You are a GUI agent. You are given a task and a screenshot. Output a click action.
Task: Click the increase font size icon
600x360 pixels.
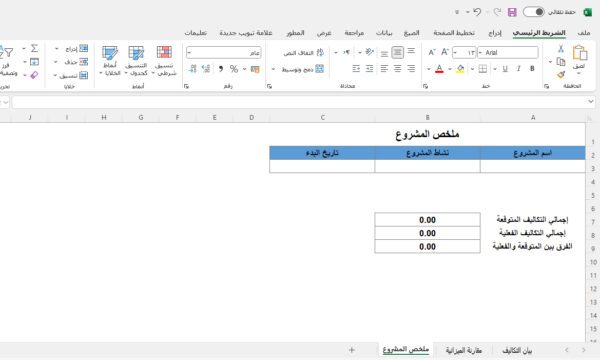pyautogui.click(x=445, y=52)
